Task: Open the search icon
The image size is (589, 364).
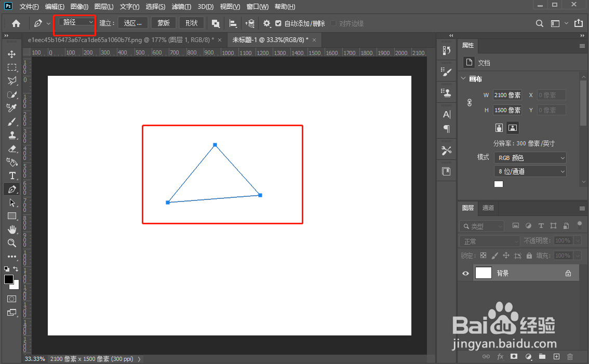Action: tap(540, 24)
